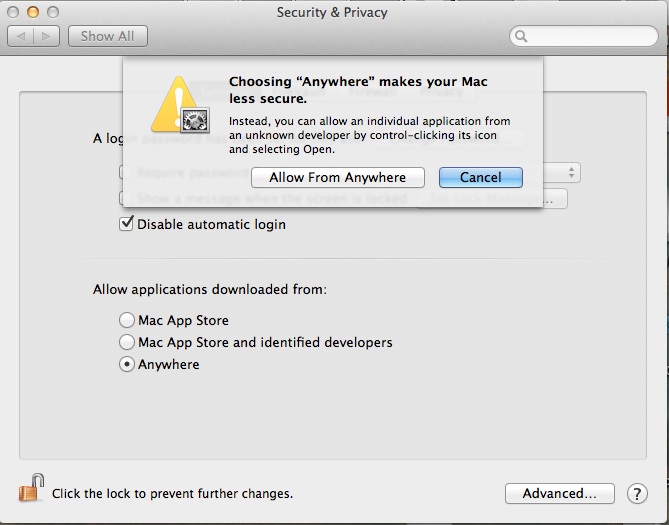Click the Show All toolbar button
This screenshot has height=525, width=669.
click(107, 36)
